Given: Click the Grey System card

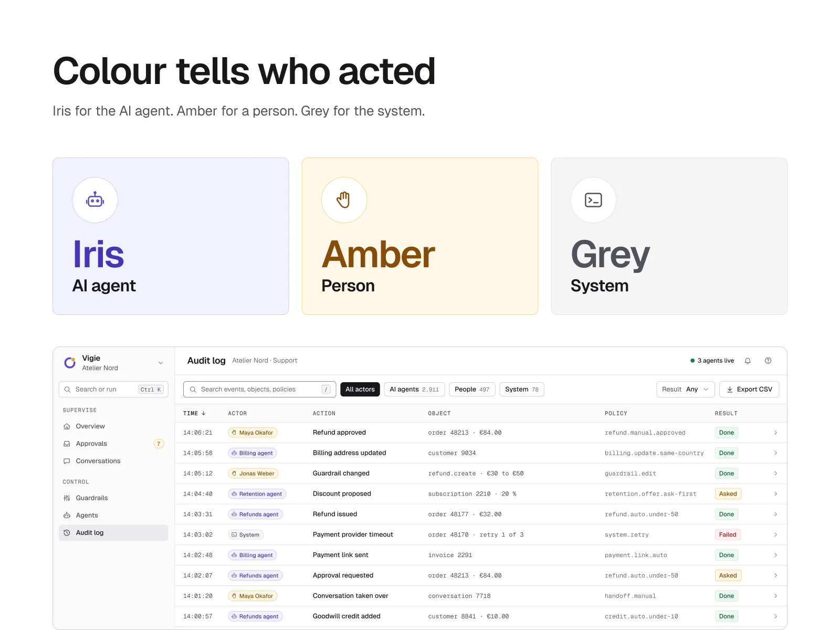Looking at the screenshot, I should click(669, 236).
